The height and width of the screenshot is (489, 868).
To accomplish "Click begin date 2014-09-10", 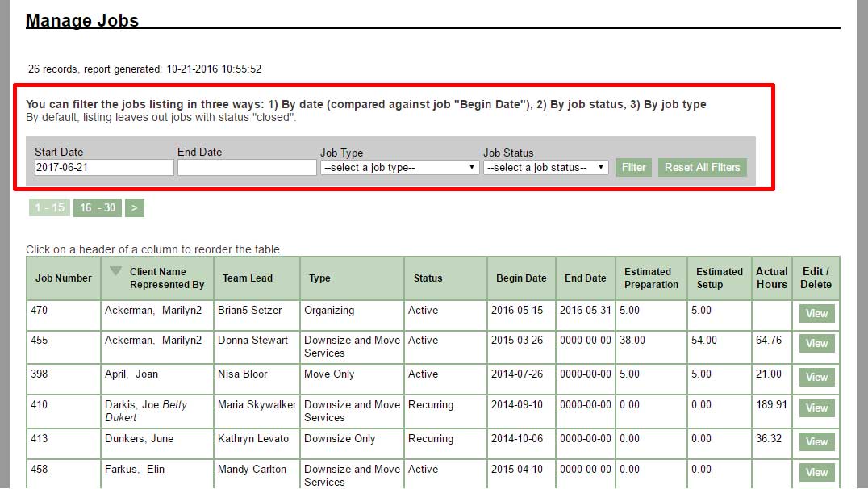I will click(x=517, y=404).
